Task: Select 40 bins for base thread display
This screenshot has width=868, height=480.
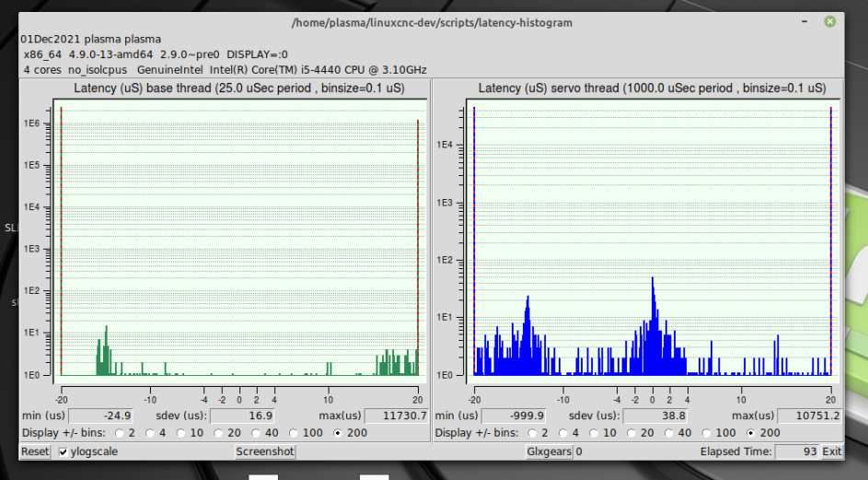Action: tap(255, 433)
